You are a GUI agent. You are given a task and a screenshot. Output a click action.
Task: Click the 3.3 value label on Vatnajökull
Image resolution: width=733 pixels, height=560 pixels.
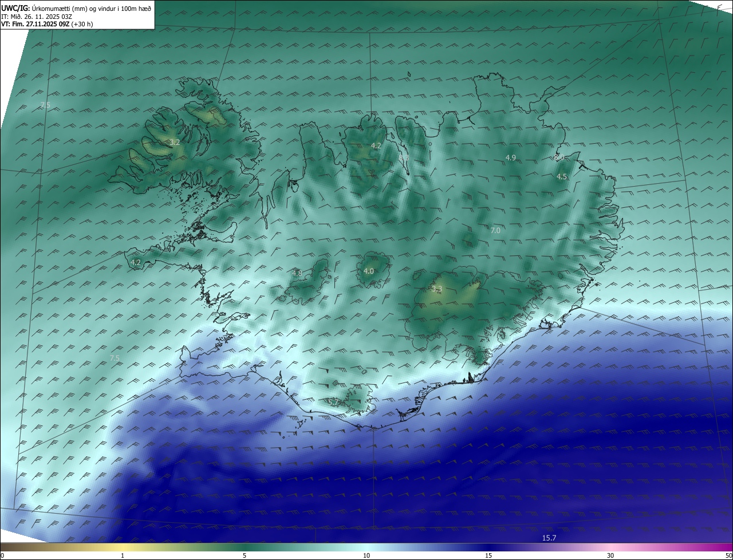pyautogui.click(x=437, y=289)
